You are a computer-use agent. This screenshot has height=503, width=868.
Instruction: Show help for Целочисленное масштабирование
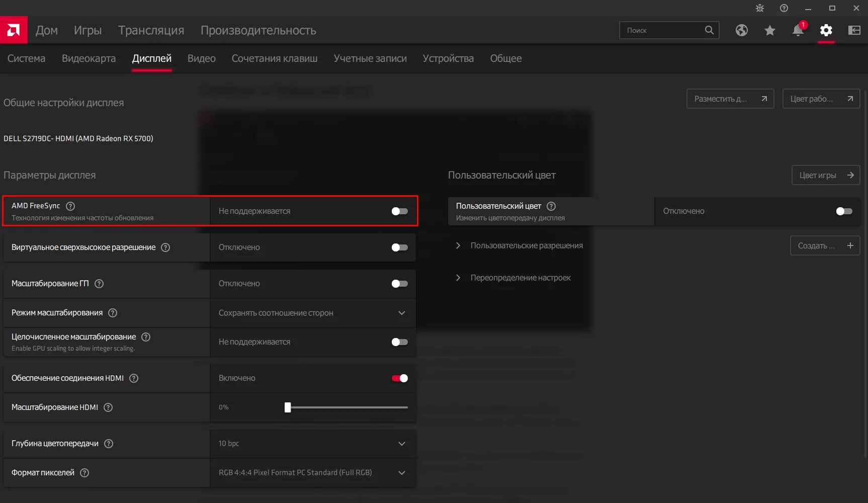tap(146, 337)
